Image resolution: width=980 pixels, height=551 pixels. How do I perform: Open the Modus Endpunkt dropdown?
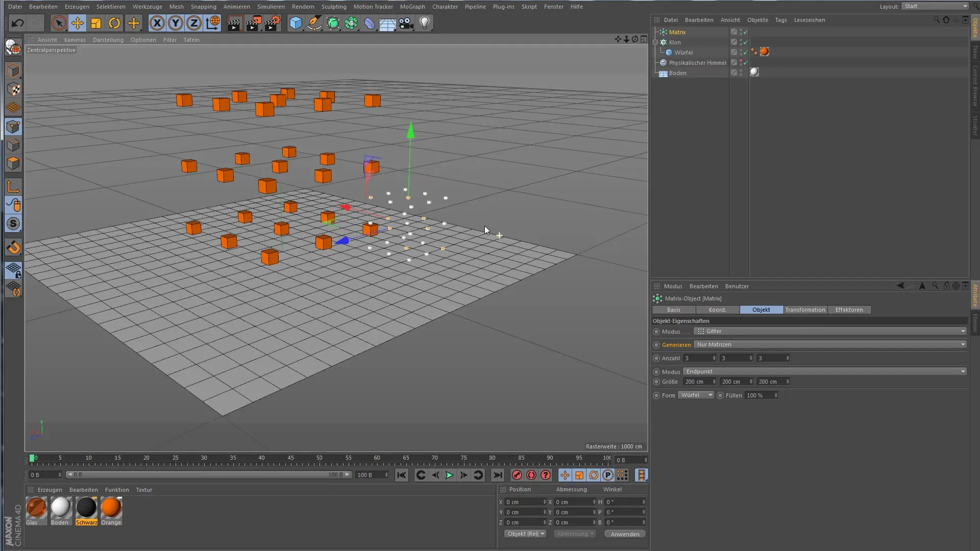[824, 371]
